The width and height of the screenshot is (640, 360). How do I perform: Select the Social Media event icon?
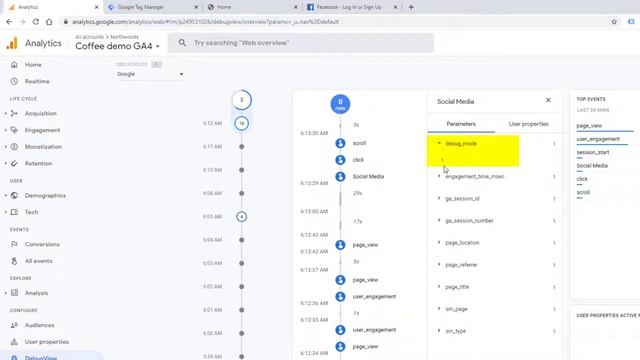[340, 177]
